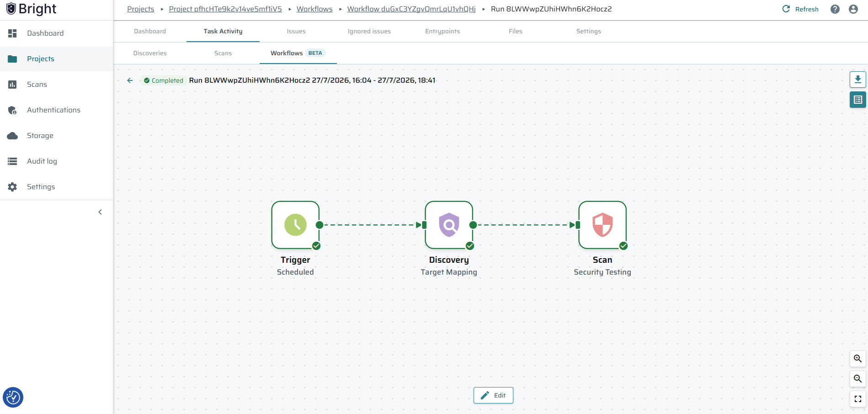This screenshot has width=868, height=414.
Task: Click the Edit workflow button
Action: 493,395
